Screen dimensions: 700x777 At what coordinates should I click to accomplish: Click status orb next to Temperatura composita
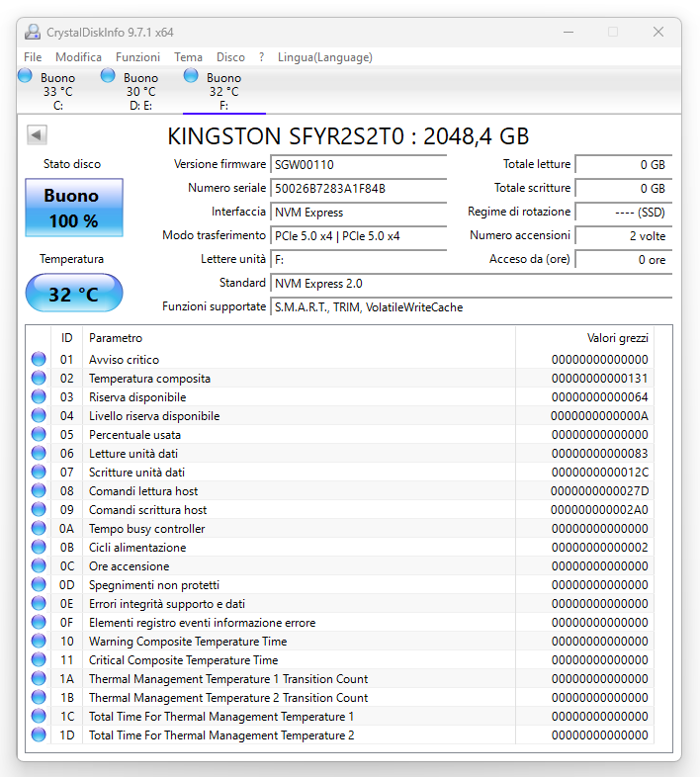39,378
